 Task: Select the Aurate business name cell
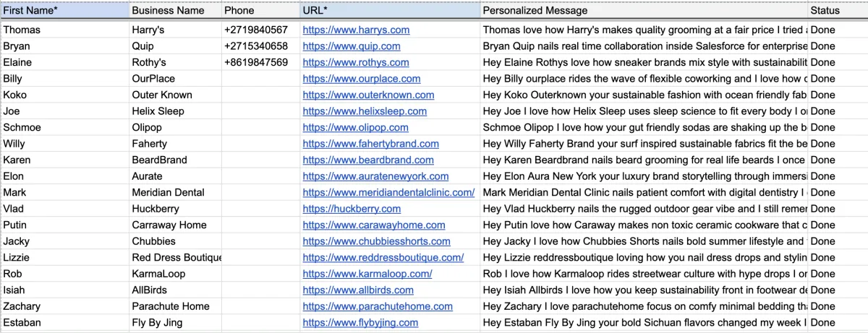click(175, 176)
